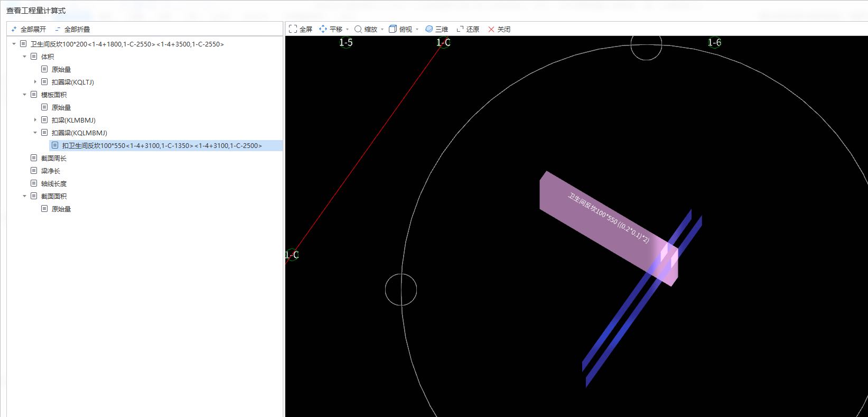The width and height of the screenshot is (868, 417).
Task: Expand the 扣梁(KLMBMJ) node
Action: pyautogui.click(x=35, y=120)
